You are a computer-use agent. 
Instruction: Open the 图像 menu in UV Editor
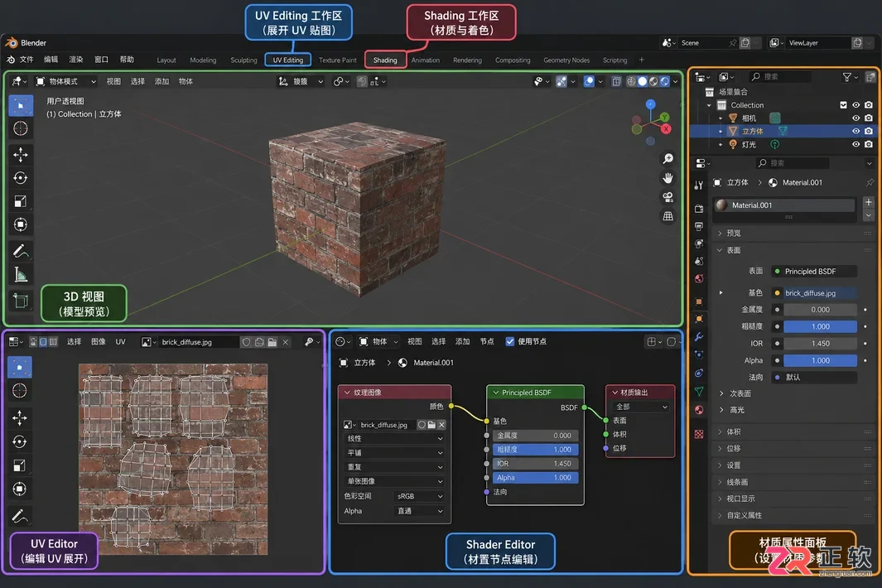click(99, 341)
